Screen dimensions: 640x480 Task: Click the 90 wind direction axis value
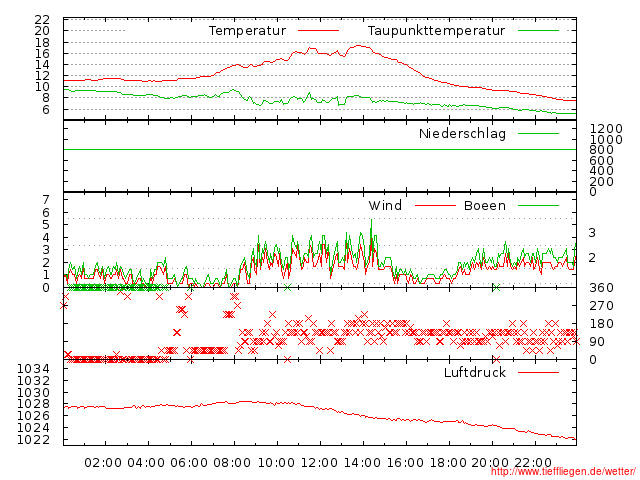[x=597, y=342]
